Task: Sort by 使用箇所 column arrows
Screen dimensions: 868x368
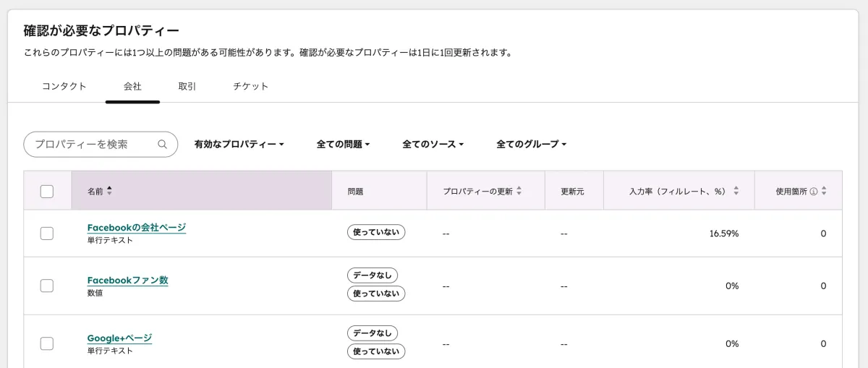Action: click(824, 192)
